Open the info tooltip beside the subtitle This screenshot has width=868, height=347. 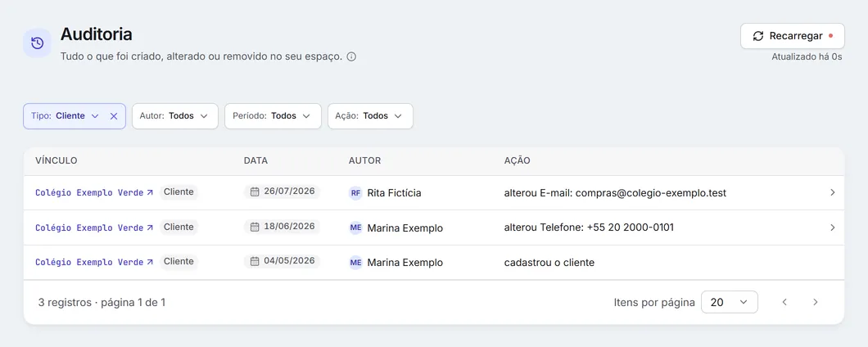point(351,56)
